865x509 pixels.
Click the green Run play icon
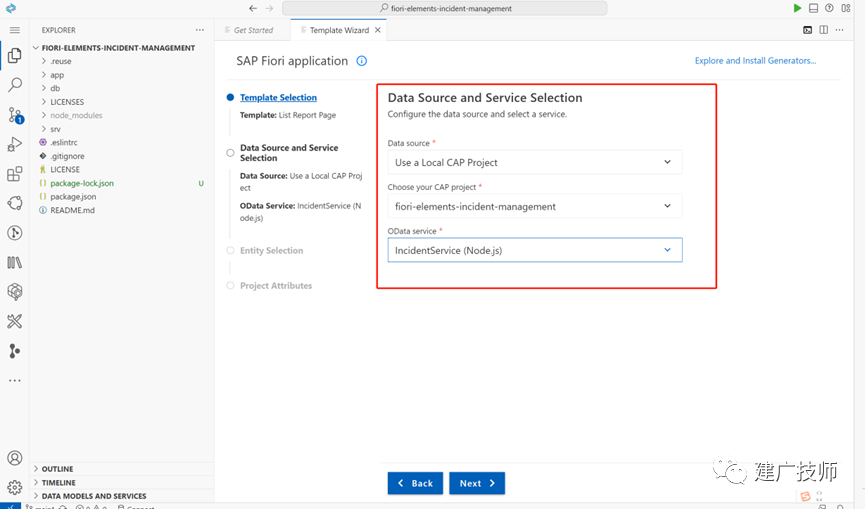coord(797,8)
